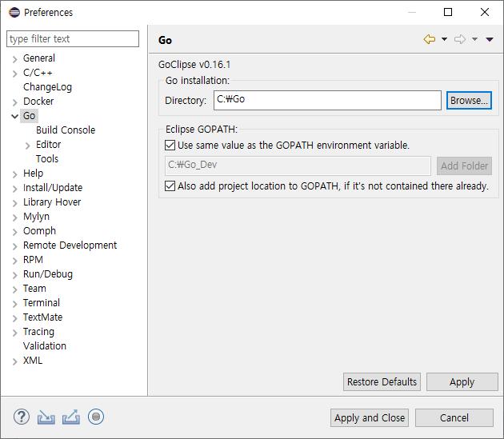Viewport: 504px width, 439px height.
Task: Open the back history dropdown arrow
Action: (444, 39)
